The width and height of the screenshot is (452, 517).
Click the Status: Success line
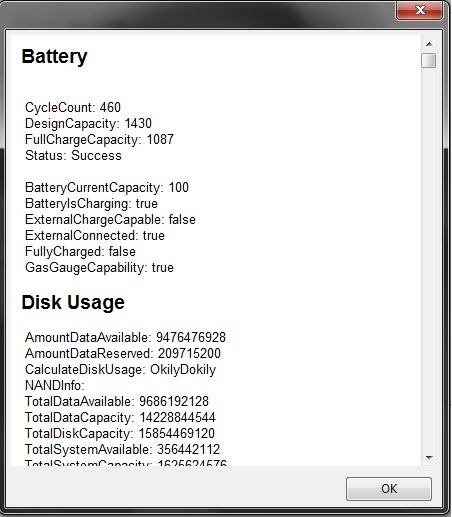[73, 155]
